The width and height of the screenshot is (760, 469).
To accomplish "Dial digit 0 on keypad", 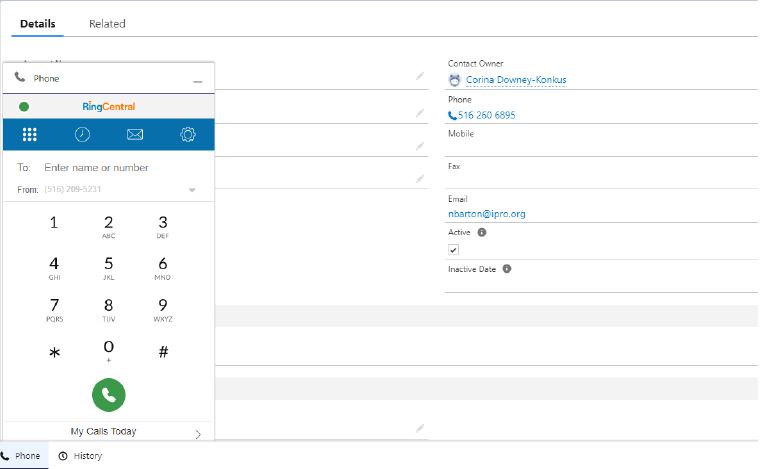I will (109, 351).
